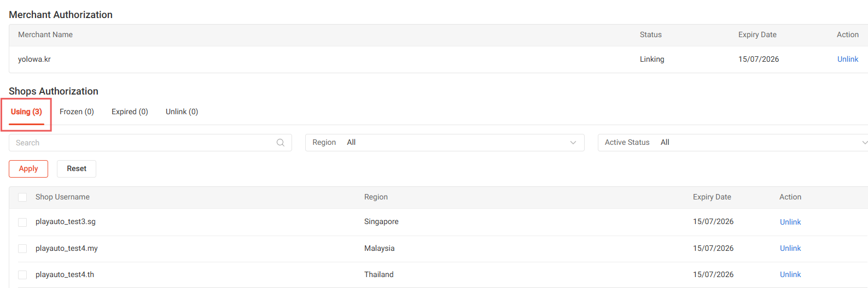Open the Region dropdown chevron
This screenshot has height=288, width=868.
573,143
